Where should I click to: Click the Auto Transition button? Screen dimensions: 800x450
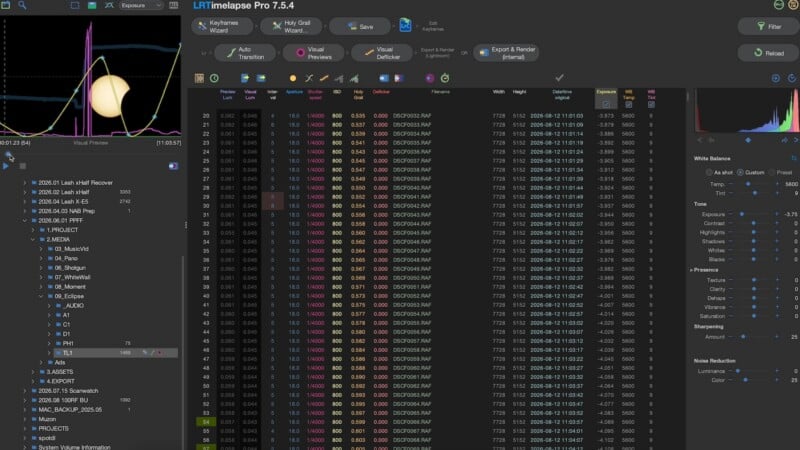click(x=245, y=53)
